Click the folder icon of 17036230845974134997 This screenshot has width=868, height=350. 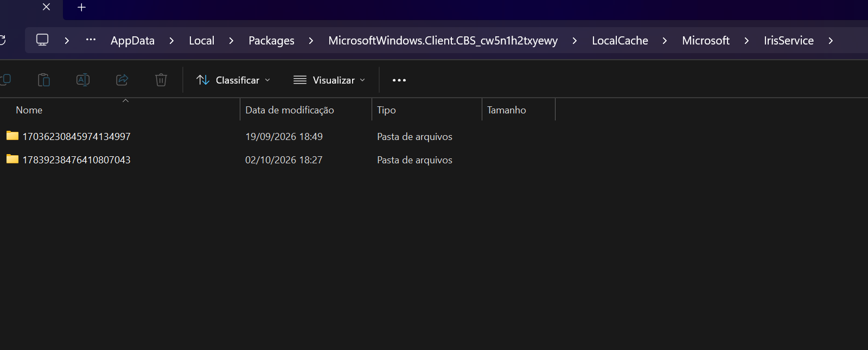click(12, 136)
